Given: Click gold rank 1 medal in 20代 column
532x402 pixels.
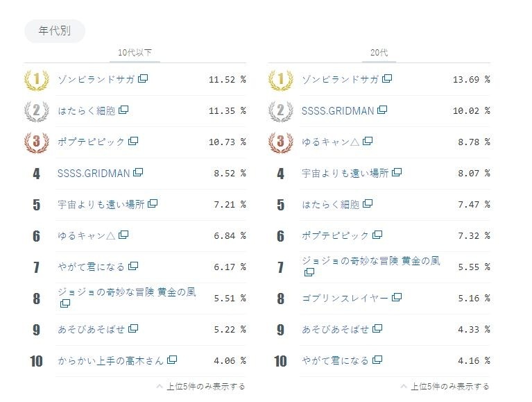Looking at the screenshot, I should [x=280, y=80].
